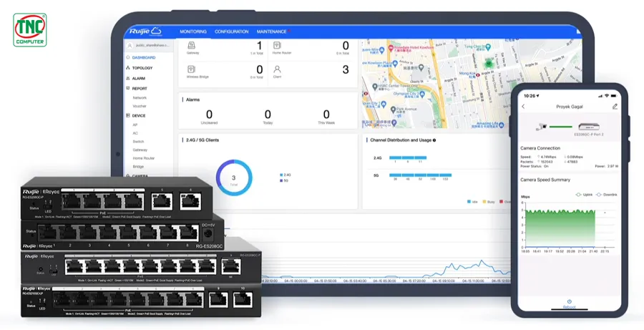Screen dimensions: 644x330
Task: Click the Client count '3'
Action: point(346,69)
